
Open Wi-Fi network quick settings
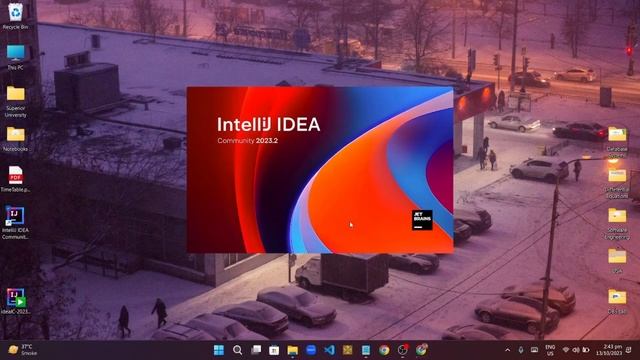point(566,350)
